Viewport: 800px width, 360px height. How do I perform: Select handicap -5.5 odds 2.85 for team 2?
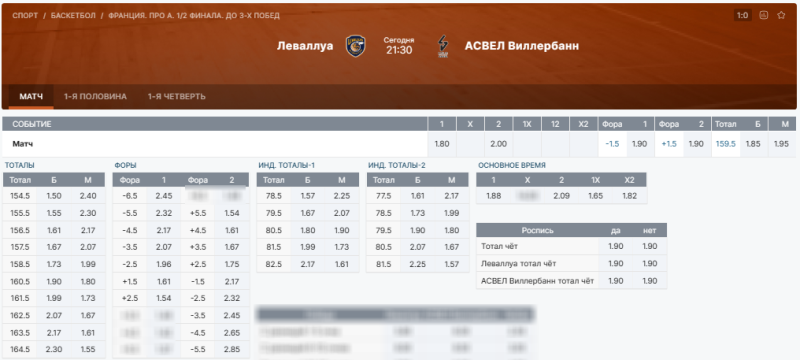pos(232,350)
